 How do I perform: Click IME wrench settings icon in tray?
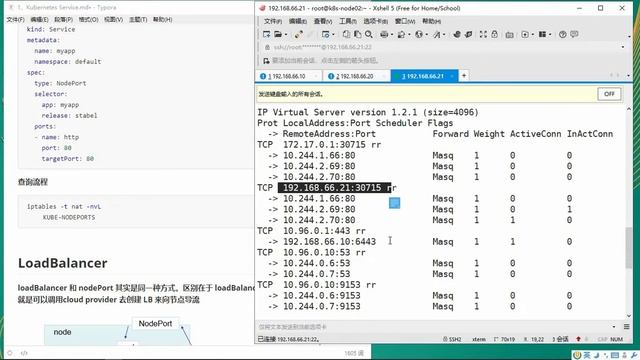(x=633, y=356)
